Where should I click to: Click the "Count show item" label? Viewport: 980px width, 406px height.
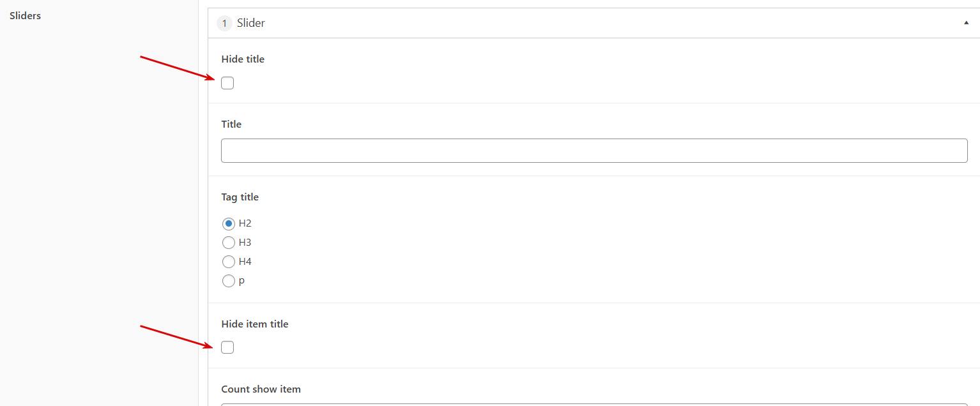point(261,389)
